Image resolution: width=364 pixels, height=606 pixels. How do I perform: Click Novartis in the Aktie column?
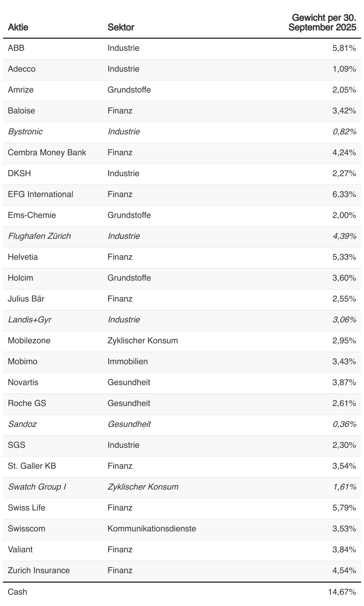pos(23,382)
